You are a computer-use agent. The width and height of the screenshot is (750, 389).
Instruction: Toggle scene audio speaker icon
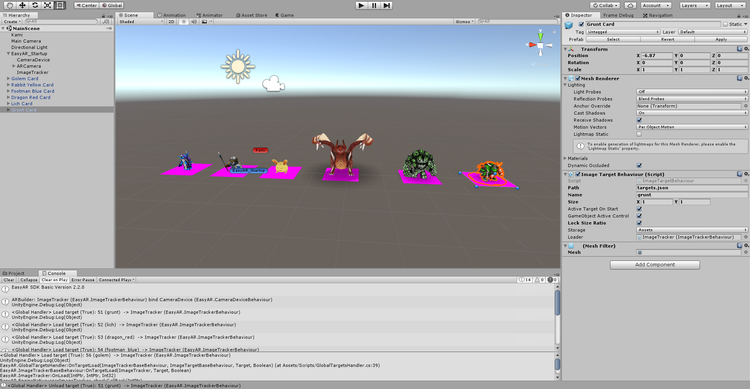click(x=194, y=22)
